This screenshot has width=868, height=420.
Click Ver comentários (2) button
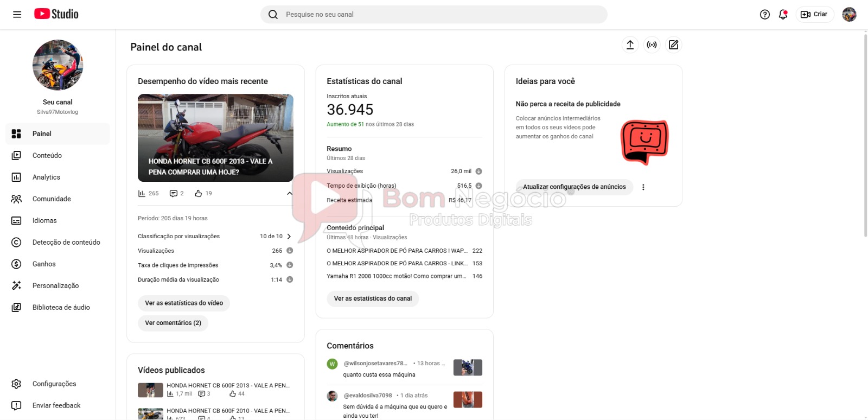tap(173, 323)
